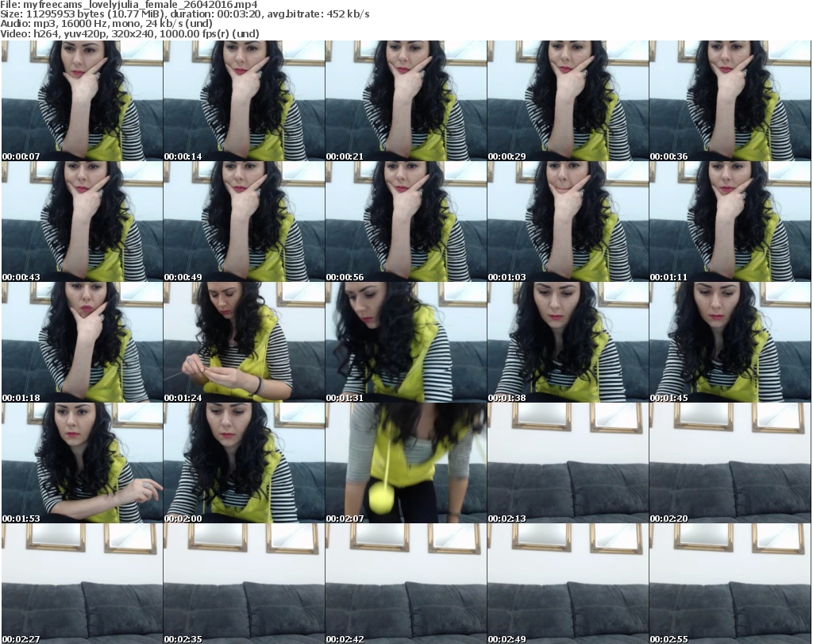View the sofa frame at 00:02:42
The width and height of the screenshot is (813, 644).
(406, 584)
